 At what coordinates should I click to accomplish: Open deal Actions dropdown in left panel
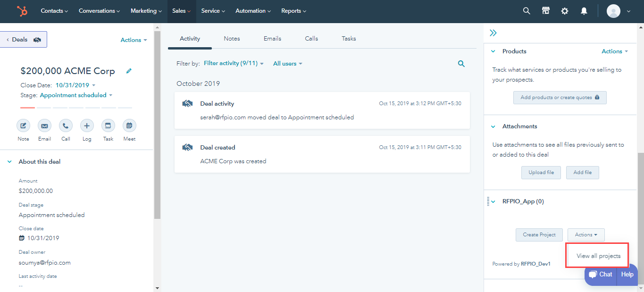point(134,40)
